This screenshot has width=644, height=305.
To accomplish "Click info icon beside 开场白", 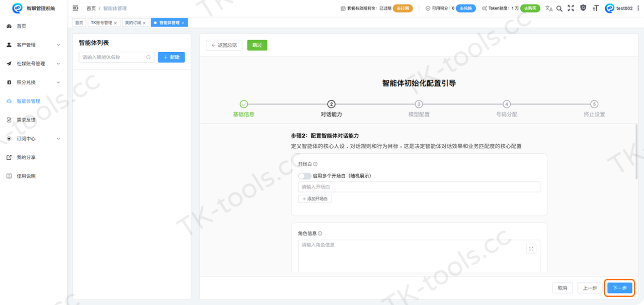I will 315,164.
